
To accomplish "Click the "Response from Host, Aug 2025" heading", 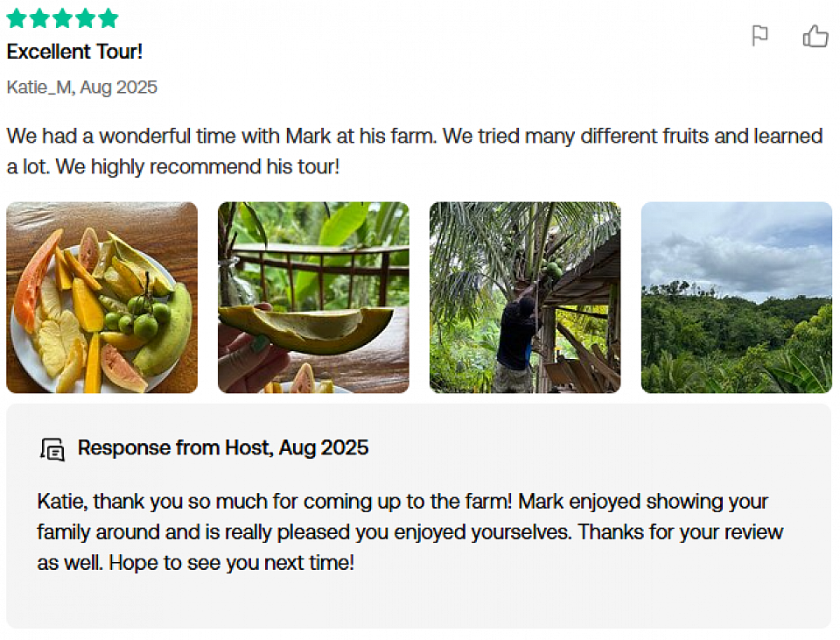I will (x=223, y=448).
